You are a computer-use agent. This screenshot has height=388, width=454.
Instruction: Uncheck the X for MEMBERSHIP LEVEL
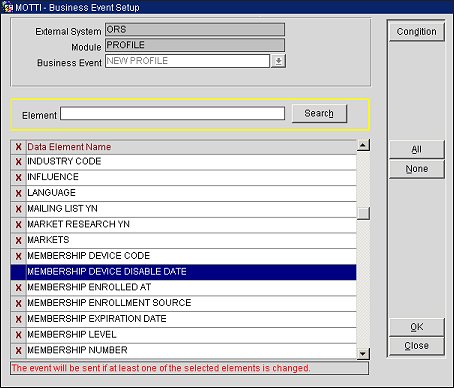[18, 335]
